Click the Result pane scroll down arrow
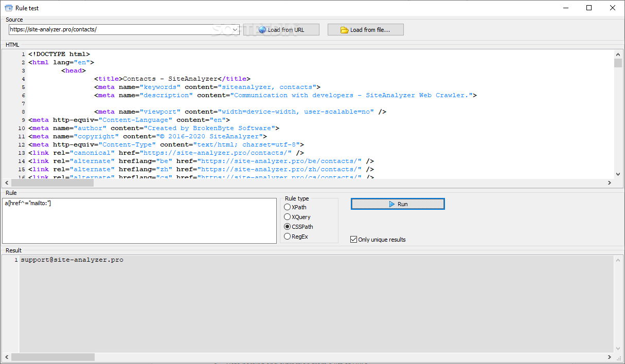 (x=618, y=348)
